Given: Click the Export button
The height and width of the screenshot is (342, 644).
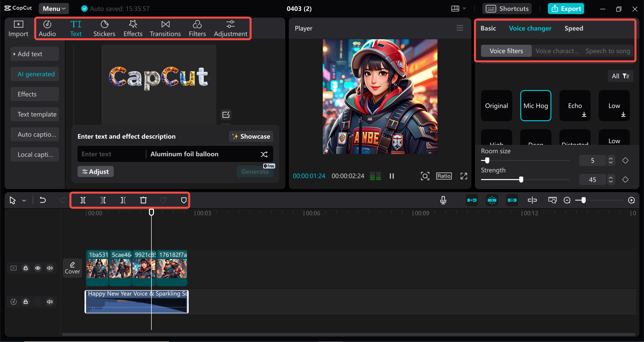Looking at the screenshot, I should 566,9.
